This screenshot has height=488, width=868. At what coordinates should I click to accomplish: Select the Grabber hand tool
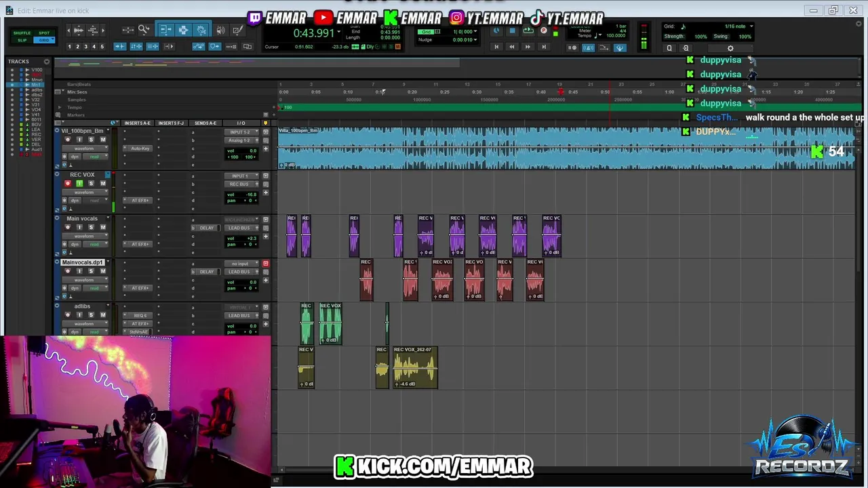[201, 30]
